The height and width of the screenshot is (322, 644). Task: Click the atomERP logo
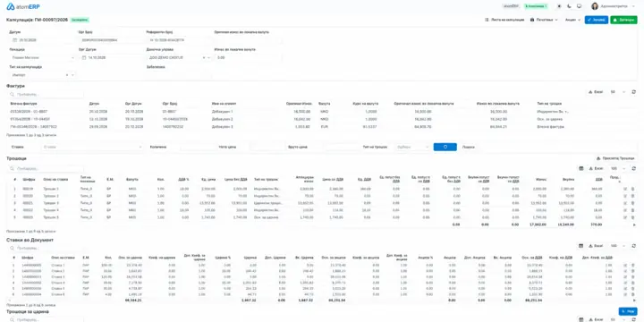[x=23, y=6]
